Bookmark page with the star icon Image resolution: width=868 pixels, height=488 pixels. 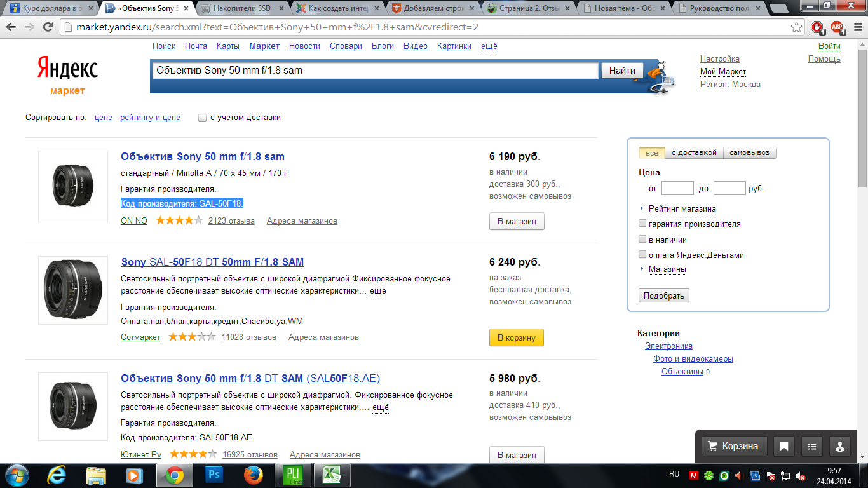(x=796, y=27)
